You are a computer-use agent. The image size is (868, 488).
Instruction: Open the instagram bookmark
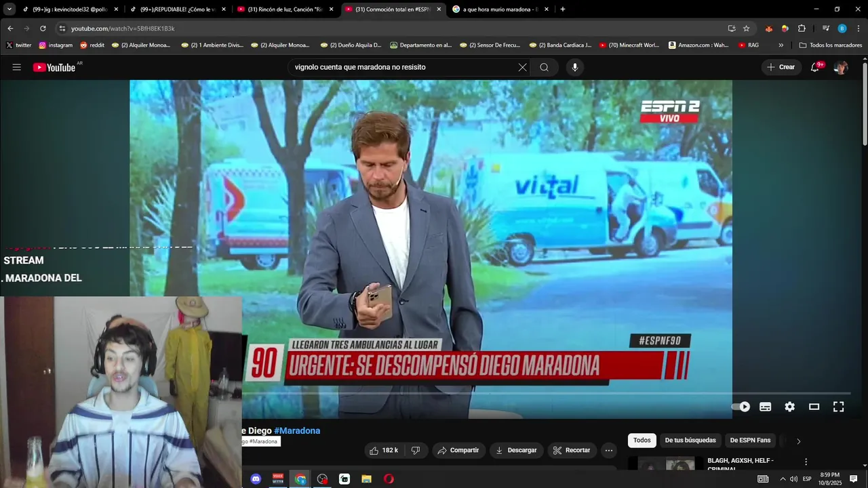click(x=56, y=45)
